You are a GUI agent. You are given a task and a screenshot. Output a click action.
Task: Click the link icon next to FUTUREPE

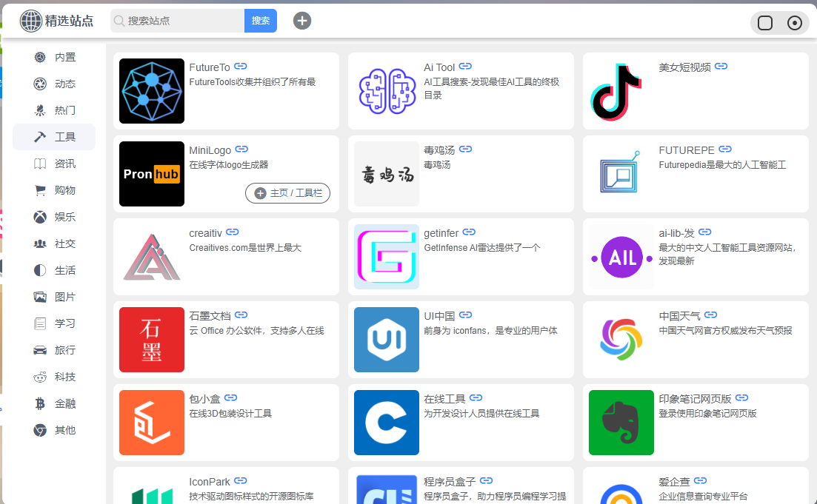(x=725, y=149)
